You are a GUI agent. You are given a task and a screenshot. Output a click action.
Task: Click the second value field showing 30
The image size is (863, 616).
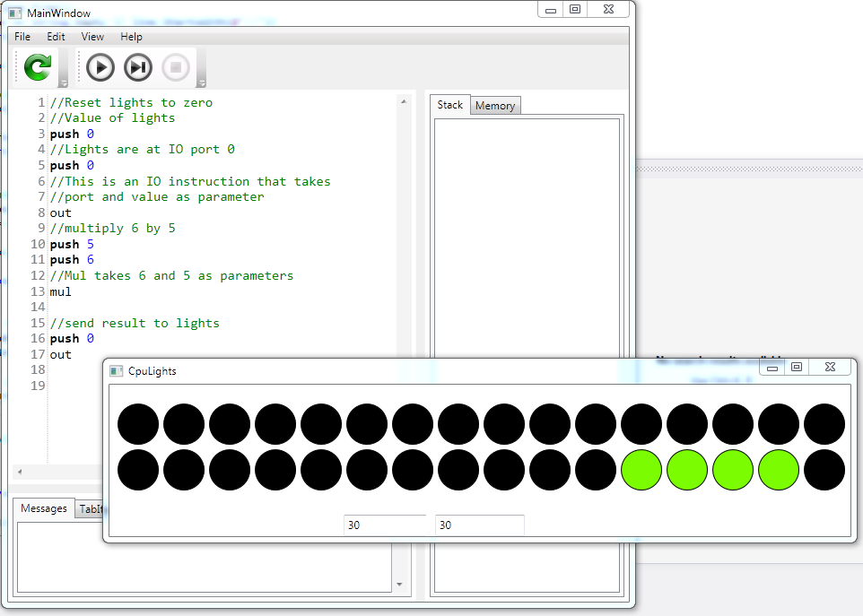click(x=479, y=525)
